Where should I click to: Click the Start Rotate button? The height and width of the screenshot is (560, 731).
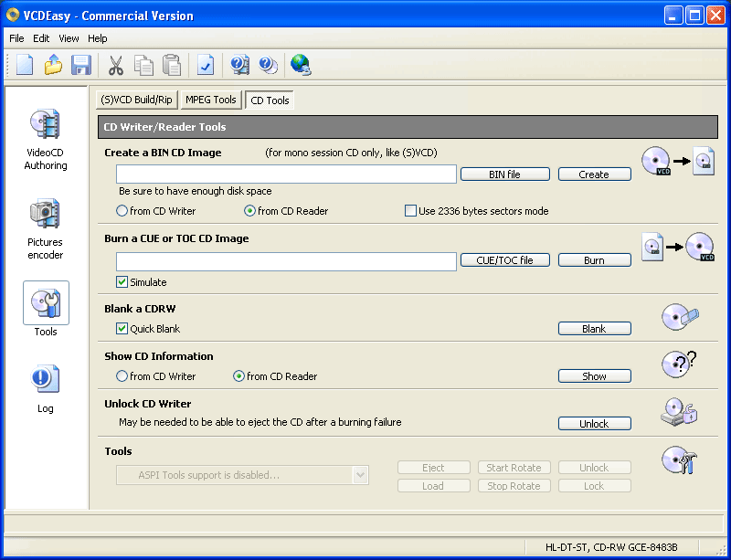pos(514,468)
